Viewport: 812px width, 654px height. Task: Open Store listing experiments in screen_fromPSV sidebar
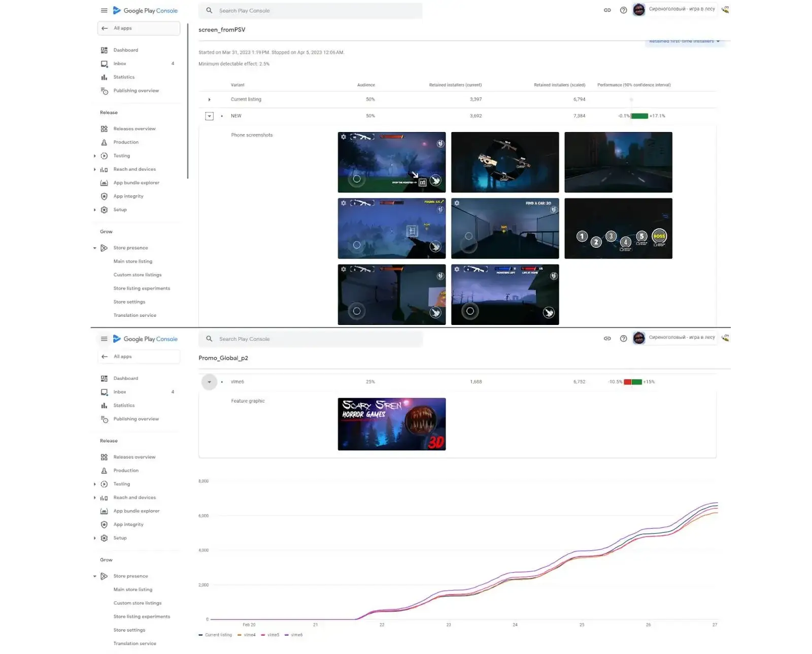[142, 288]
